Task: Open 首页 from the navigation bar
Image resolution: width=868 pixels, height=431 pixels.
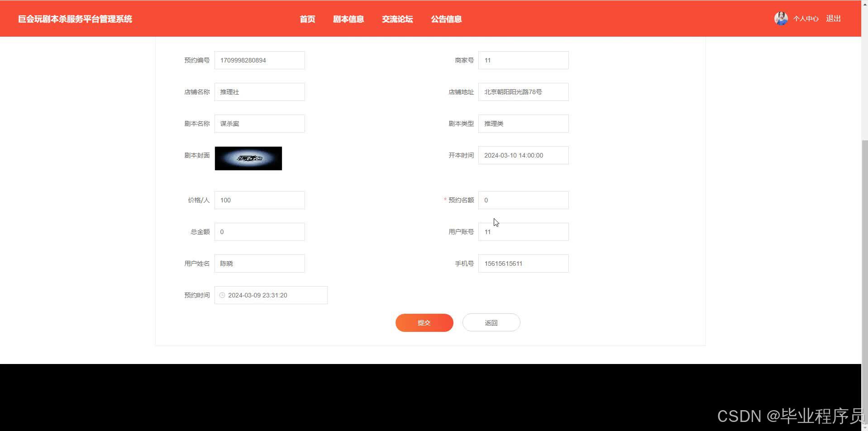Action: pos(307,19)
